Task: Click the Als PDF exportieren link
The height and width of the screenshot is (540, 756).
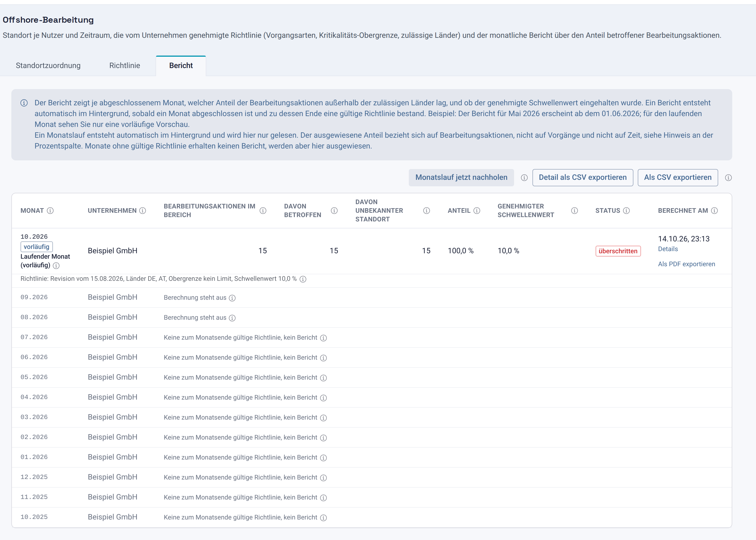Action: pyautogui.click(x=686, y=264)
